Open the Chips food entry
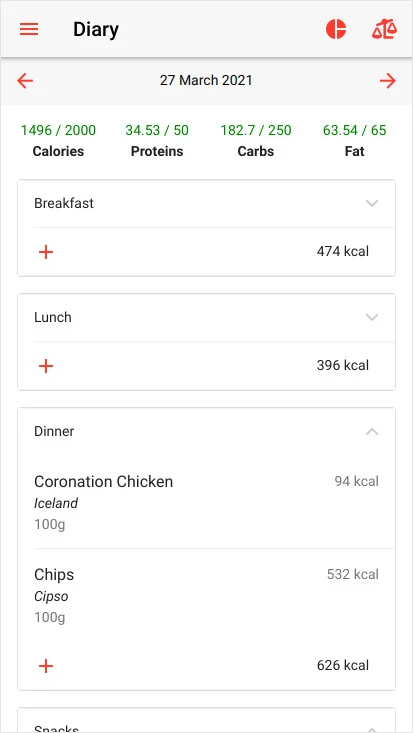The width and height of the screenshot is (413, 733). coord(206,595)
